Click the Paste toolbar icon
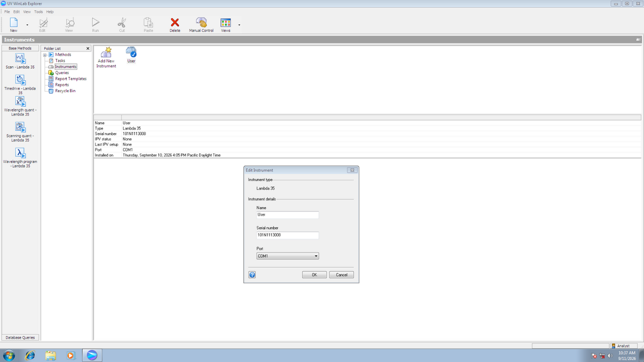This screenshot has width=644, height=362. (149, 23)
